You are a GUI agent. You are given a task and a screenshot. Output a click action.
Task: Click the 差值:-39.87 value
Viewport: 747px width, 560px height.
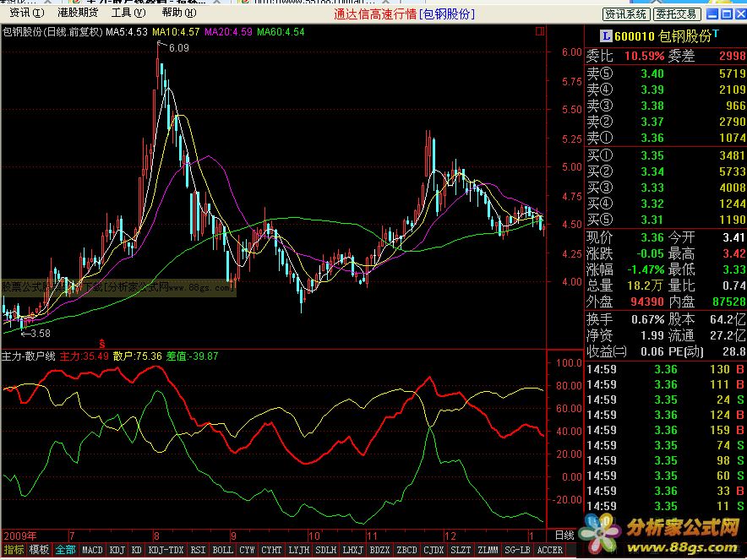tap(193, 356)
